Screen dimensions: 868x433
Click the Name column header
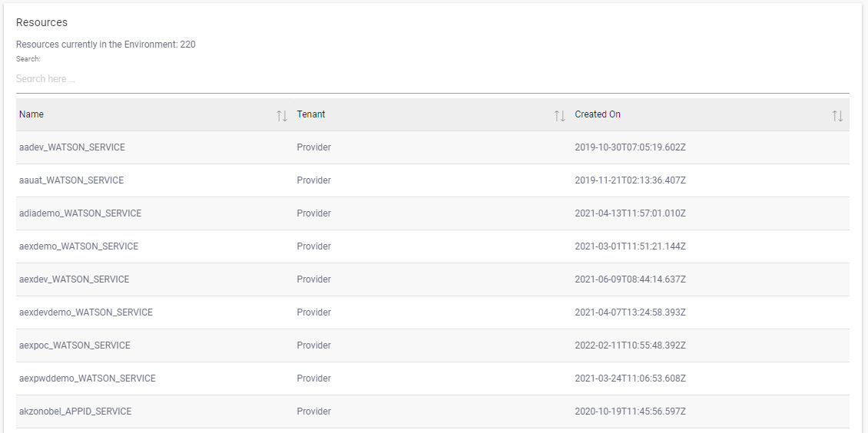coord(31,114)
